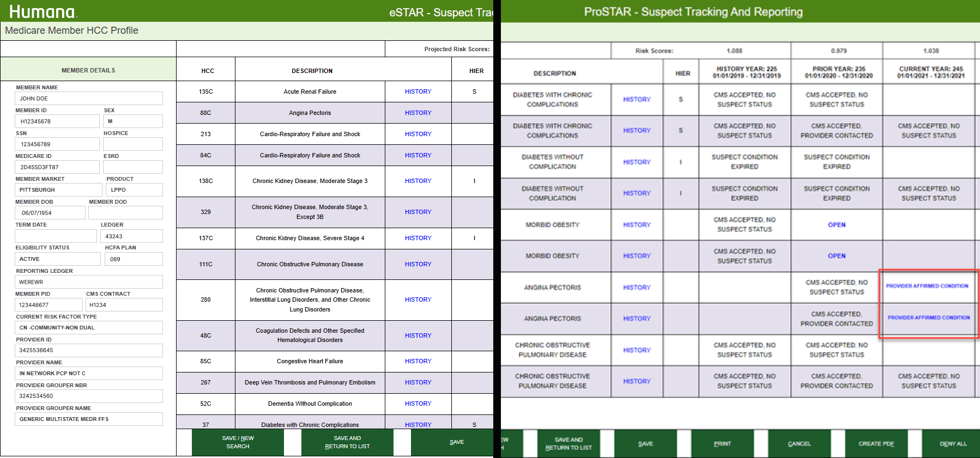Click the Provider Grouper NBR field 3242534560
This screenshot has height=458, width=980.
pyautogui.click(x=89, y=396)
